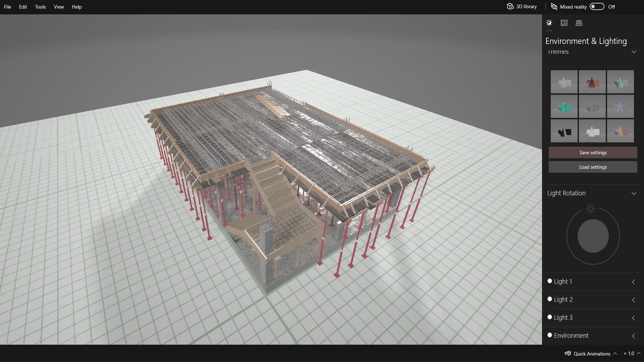Viewport: 644px width, 362px height.
Task: Open the Environment & Lighting sun tab
Action: pos(549,23)
